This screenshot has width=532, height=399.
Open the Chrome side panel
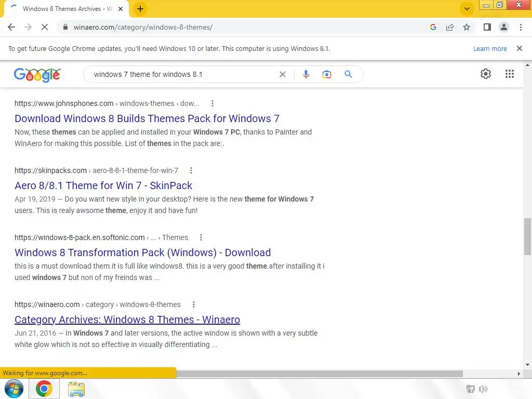point(487,27)
